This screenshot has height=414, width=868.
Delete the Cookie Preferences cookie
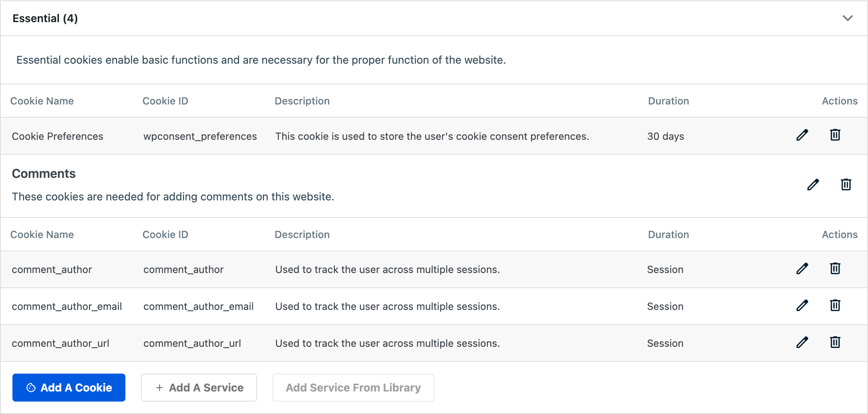pos(835,136)
